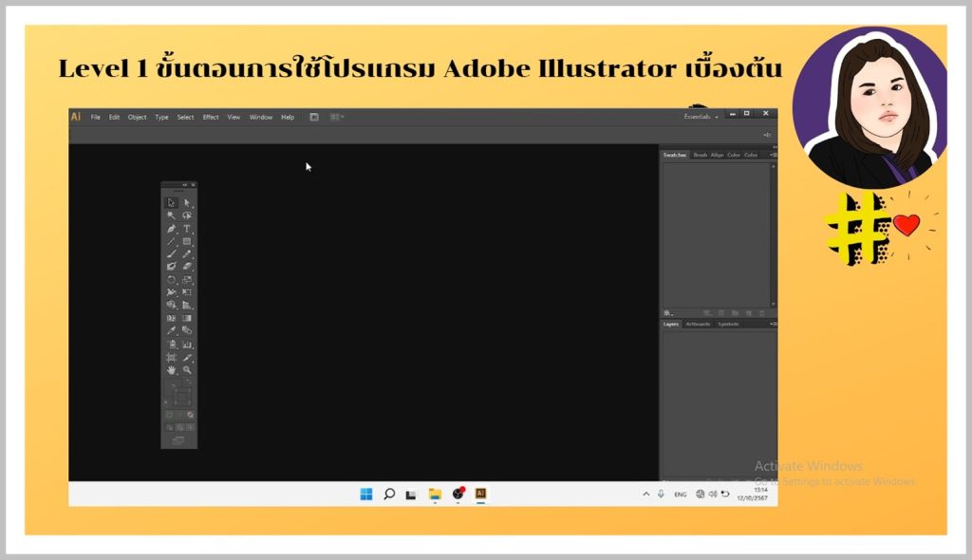Open the Layers panel options menu

[x=773, y=324]
